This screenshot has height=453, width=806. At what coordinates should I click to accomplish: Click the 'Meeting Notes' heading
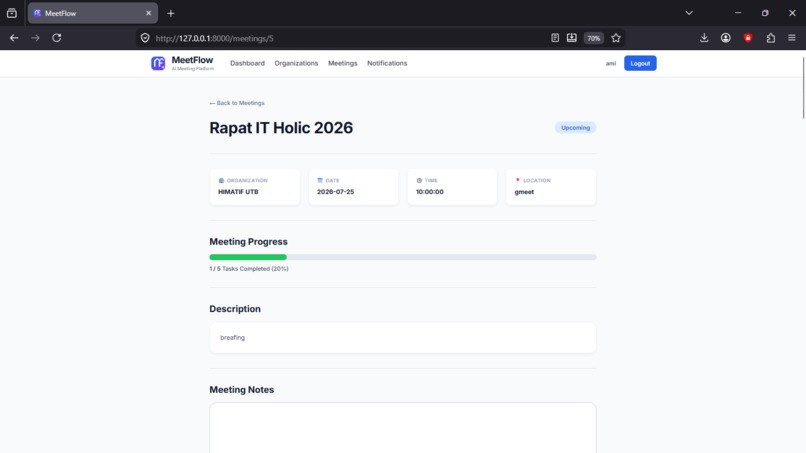[242, 390]
